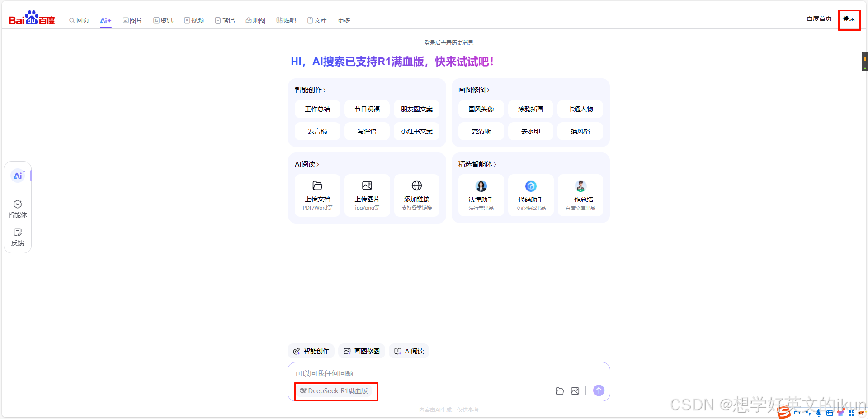The width and height of the screenshot is (868, 419).
Task: Click the 添加链接 globe card
Action: 417,195
